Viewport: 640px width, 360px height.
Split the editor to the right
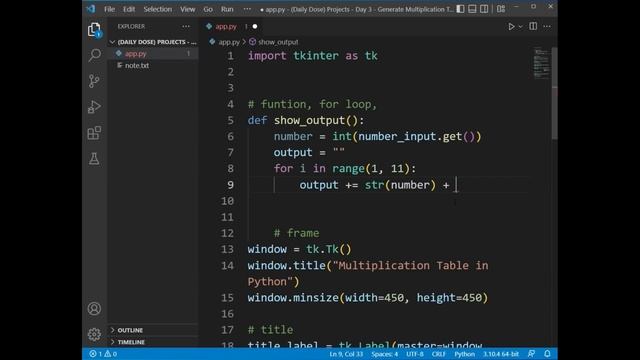click(533, 27)
